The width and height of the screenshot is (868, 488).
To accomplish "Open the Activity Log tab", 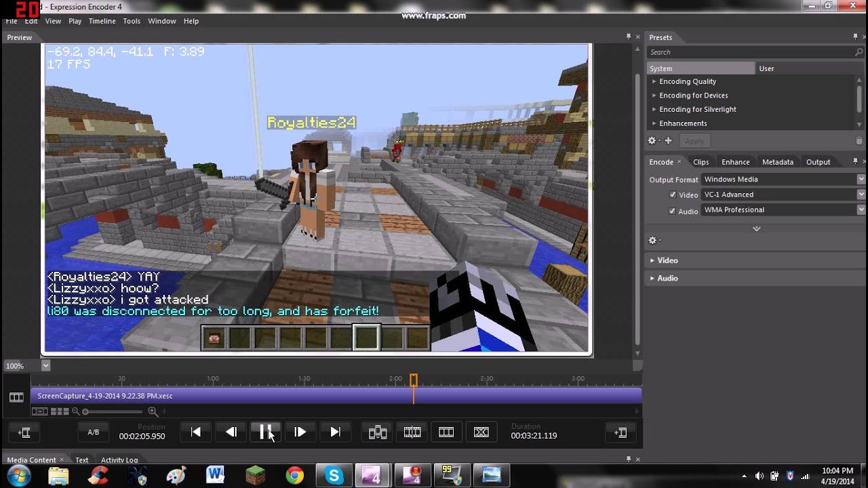I will pos(119,460).
